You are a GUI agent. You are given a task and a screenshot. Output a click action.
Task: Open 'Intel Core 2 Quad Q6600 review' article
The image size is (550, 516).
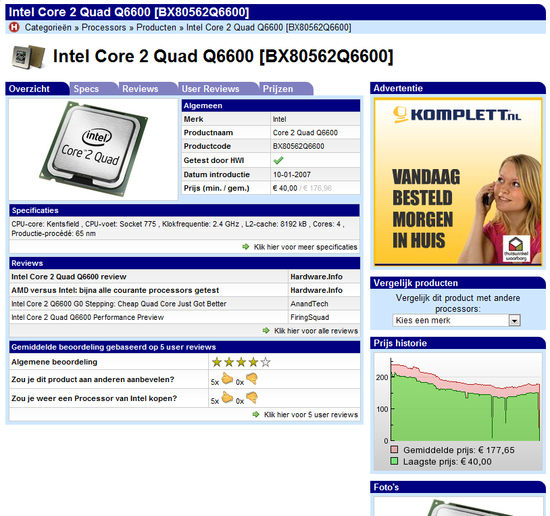[69, 277]
